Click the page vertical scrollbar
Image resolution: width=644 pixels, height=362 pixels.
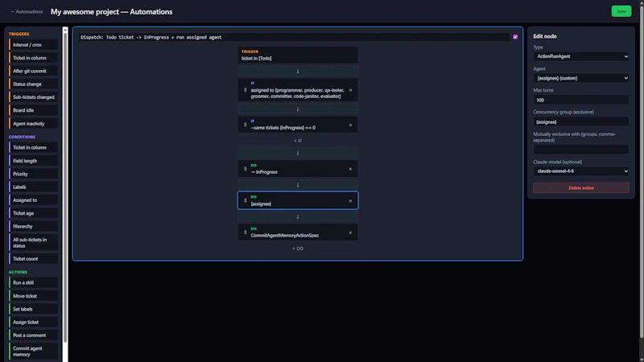pyautogui.click(x=642, y=172)
